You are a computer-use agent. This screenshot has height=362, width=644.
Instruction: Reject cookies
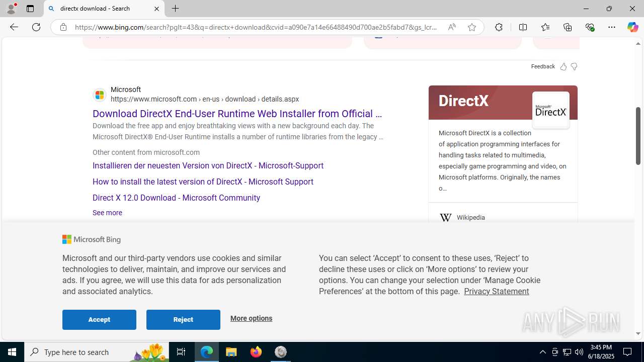coord(183,320)
